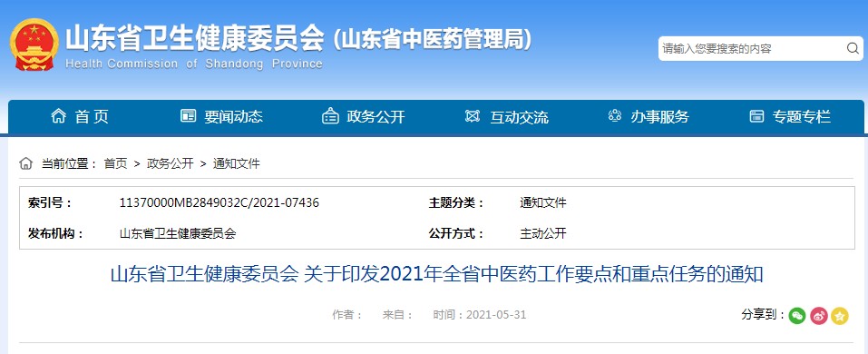Open the 要闻动态 menu
Image resolution: width=868 pixels, height=354 pixels.
(x=234, y=117)
